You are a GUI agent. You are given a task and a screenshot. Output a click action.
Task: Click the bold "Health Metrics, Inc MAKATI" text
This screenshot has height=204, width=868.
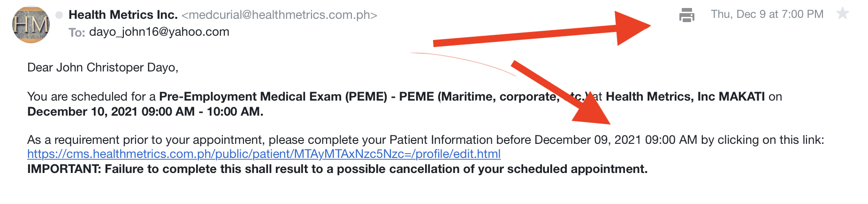coord(685,96)
